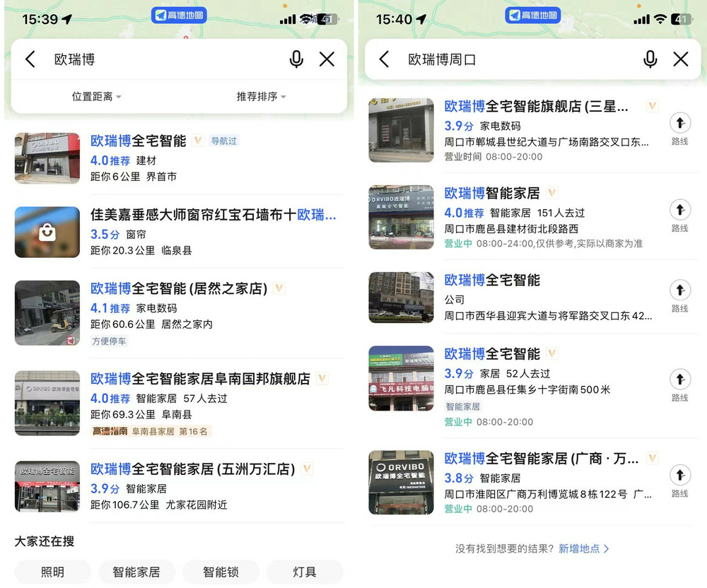Clear the 欧瑞博周口 search with the X icon

tap(681, 59)
